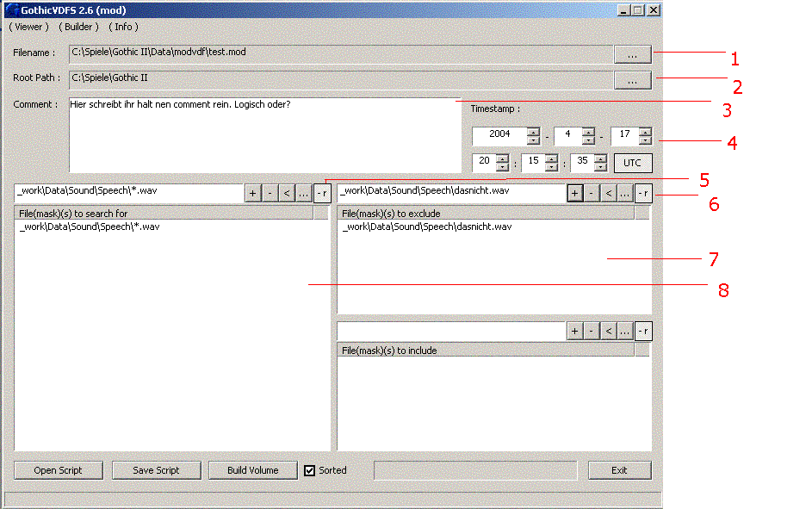
Task: Toggle the Sorted checkbox
Action: [310, 470]
